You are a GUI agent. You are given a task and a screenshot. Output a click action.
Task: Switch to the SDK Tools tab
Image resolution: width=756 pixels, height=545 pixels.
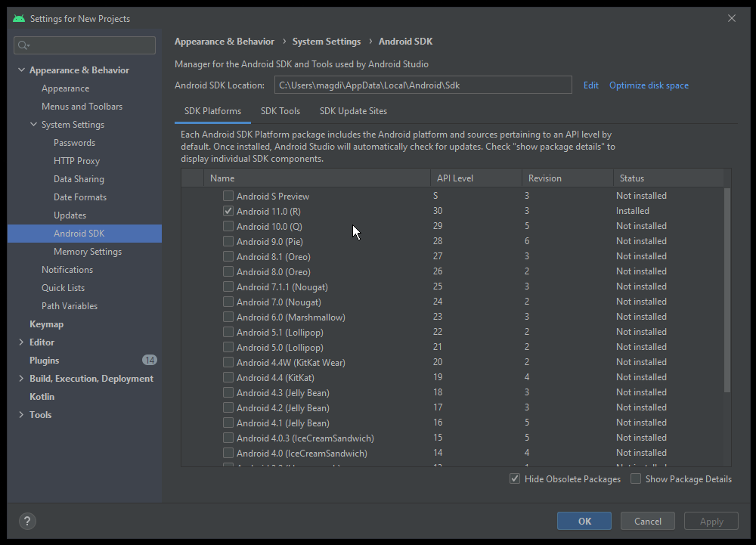280,111
